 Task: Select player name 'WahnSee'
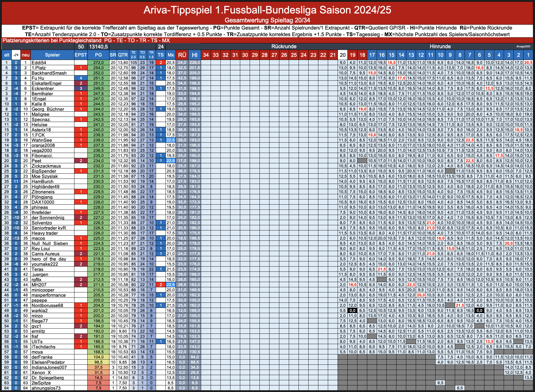(x=42, y=140)
